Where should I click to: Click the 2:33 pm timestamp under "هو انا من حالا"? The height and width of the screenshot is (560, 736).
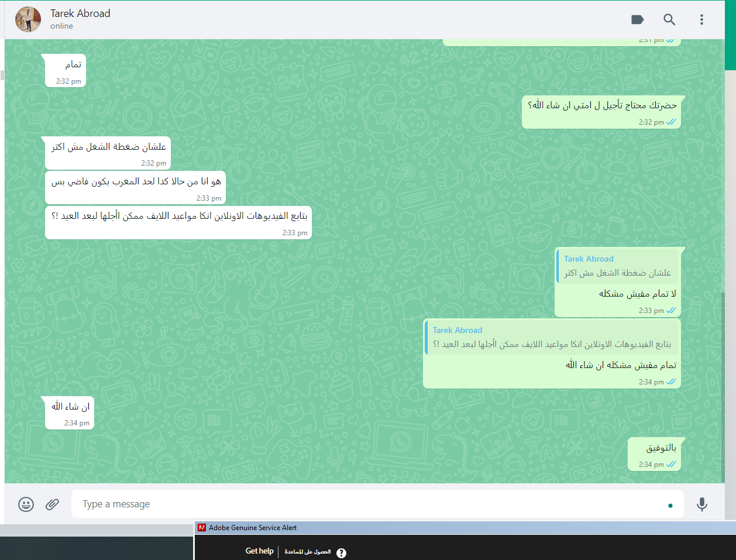coord(209,198)
